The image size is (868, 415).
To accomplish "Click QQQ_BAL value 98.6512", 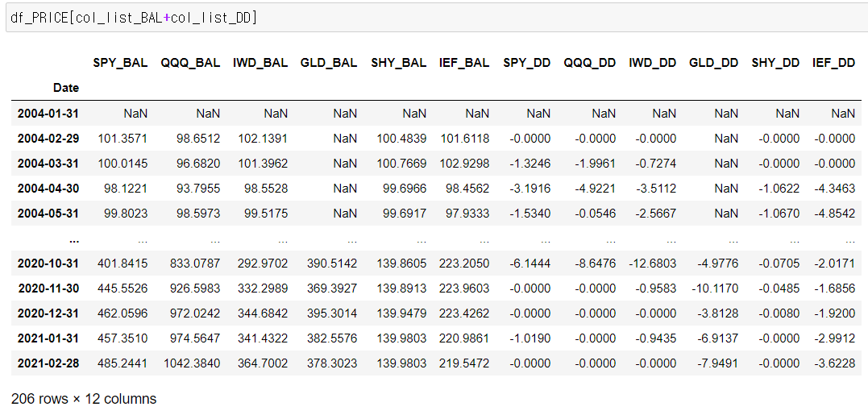I will (x=198, y=139).
